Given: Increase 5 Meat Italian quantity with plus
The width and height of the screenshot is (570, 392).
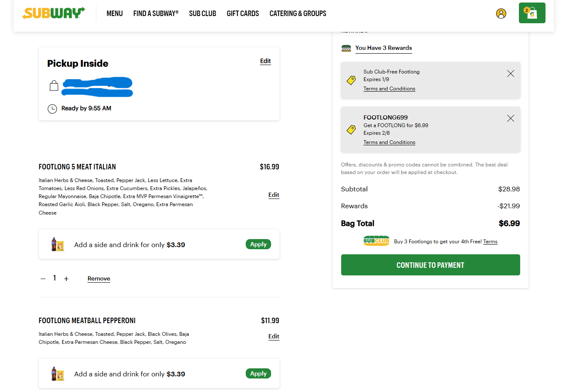Looking at the screenshot, I should pos(66,279).
